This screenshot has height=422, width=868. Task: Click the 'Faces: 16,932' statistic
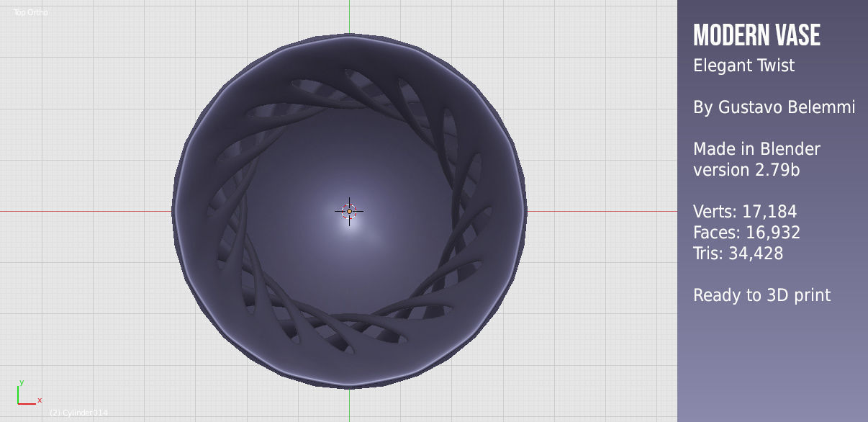point(746,233)
